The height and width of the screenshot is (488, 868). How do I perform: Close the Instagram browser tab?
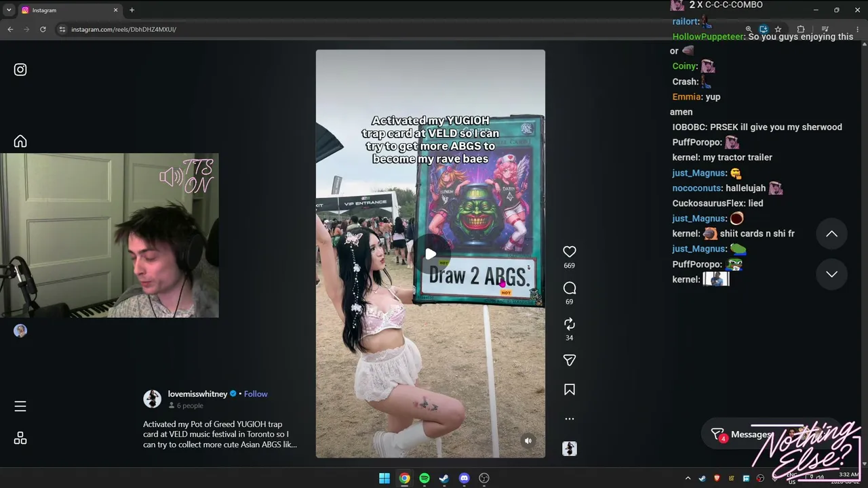[115, 10]
